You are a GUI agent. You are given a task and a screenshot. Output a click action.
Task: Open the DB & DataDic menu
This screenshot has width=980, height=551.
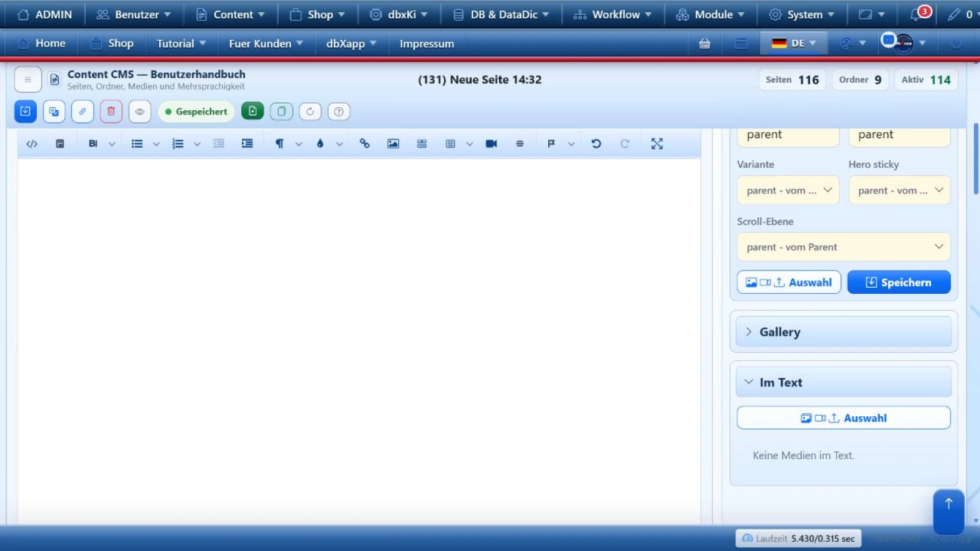click(501, 14)
